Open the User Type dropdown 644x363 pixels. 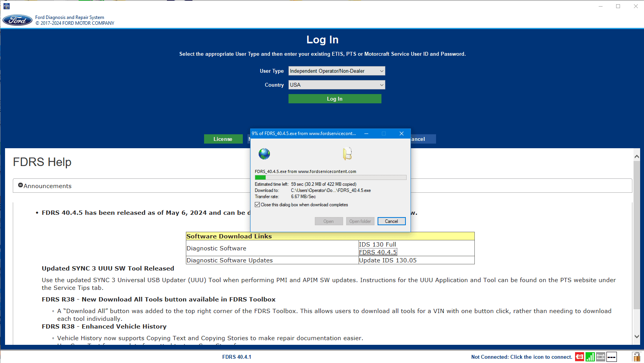337,71
